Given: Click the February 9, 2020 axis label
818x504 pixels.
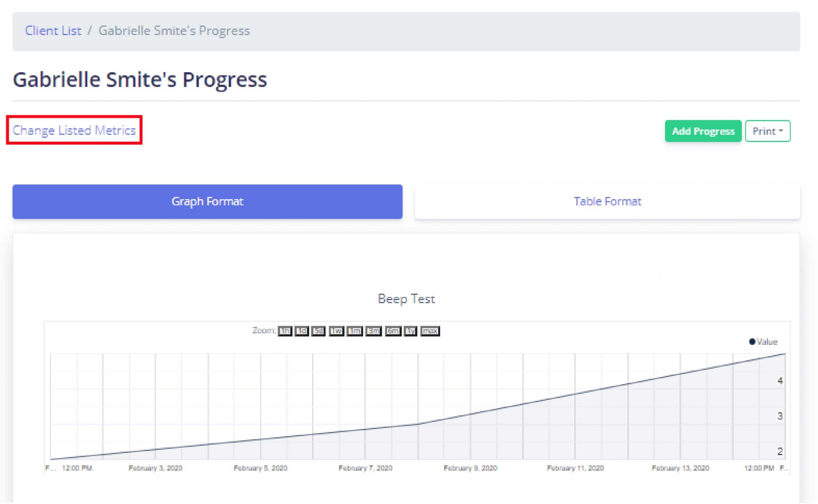Looking at the screenshot, I should click(471, 468).
